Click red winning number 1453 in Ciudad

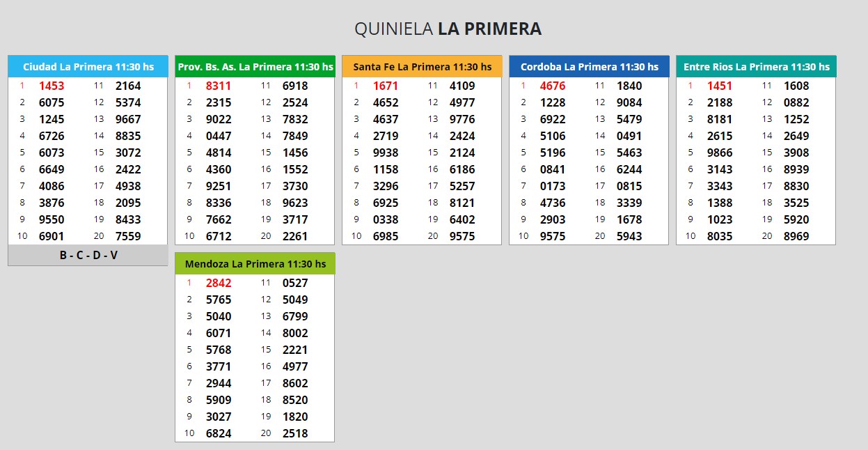[52, 86]
